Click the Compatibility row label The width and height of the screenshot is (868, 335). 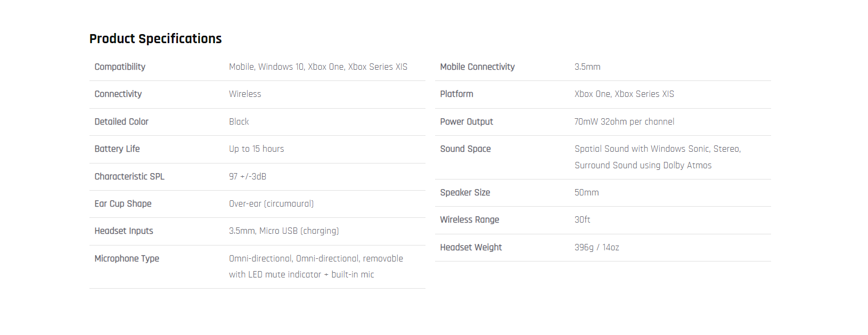click(x=120, y=67)
